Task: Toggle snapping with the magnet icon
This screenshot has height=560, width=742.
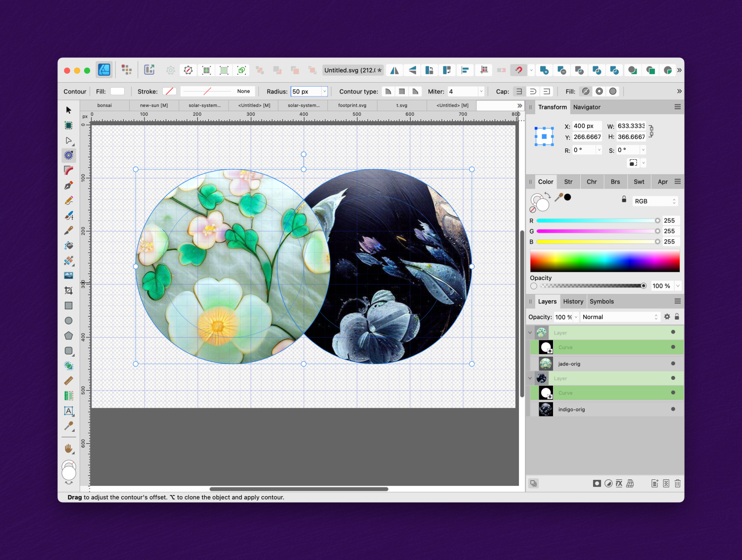Action: click(x=518, y=70)
